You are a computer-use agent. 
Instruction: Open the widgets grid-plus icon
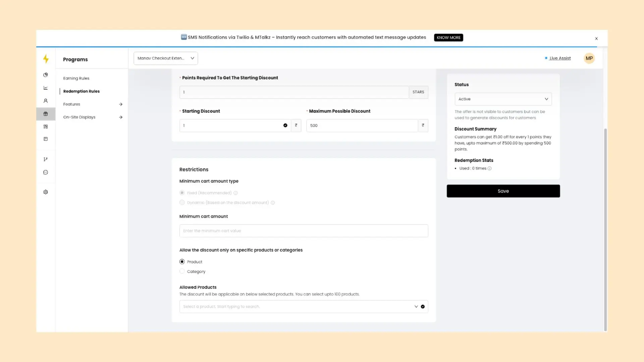[x=46, y=127]
